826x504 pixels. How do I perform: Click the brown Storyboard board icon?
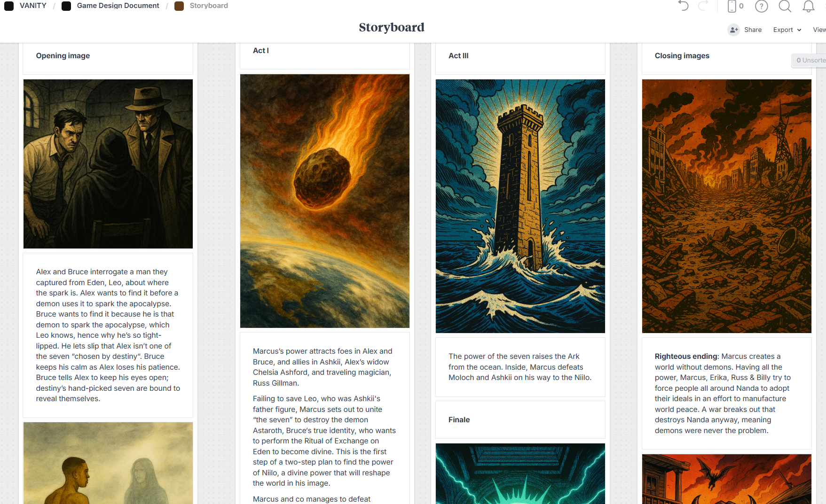point(179,6)
